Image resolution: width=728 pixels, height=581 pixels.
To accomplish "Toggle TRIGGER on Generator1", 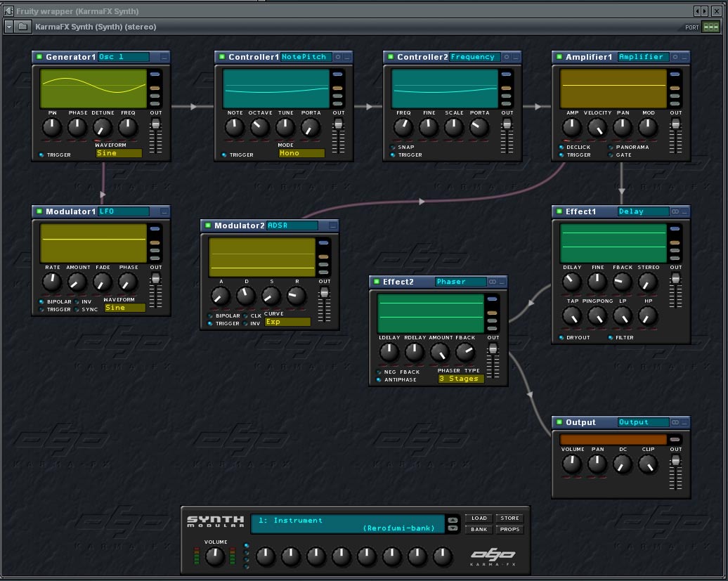I will [x=41, y=155].
